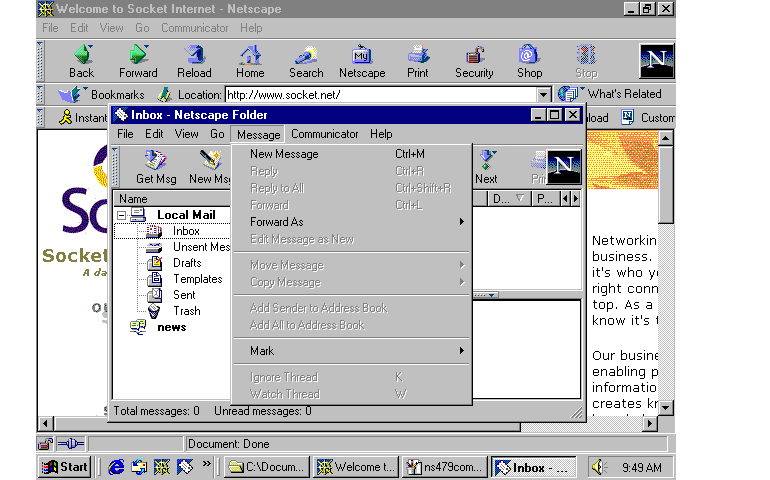Open My Netscape toolbar icon
770x480 pixels.
click(362, 61)
